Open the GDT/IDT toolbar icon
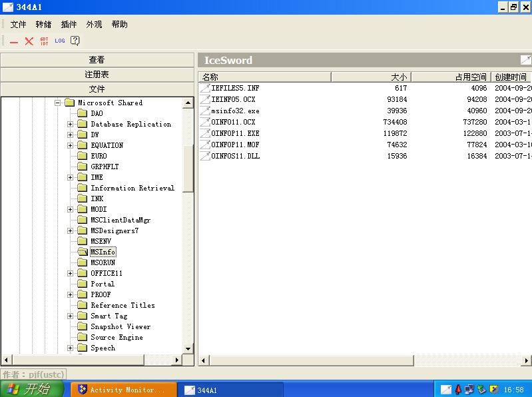The height and width of the screenshot is (397, 532). (44, 41)
